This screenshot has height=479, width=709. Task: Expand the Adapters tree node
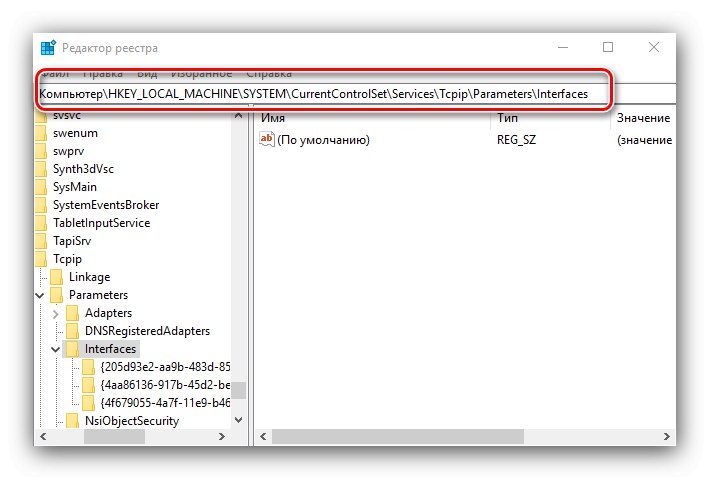click(56, 313)
